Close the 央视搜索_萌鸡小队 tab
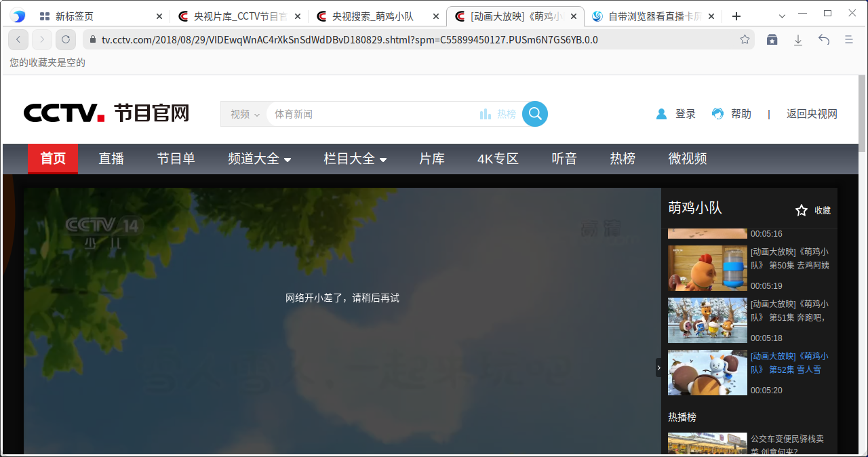 click(436, 16)
